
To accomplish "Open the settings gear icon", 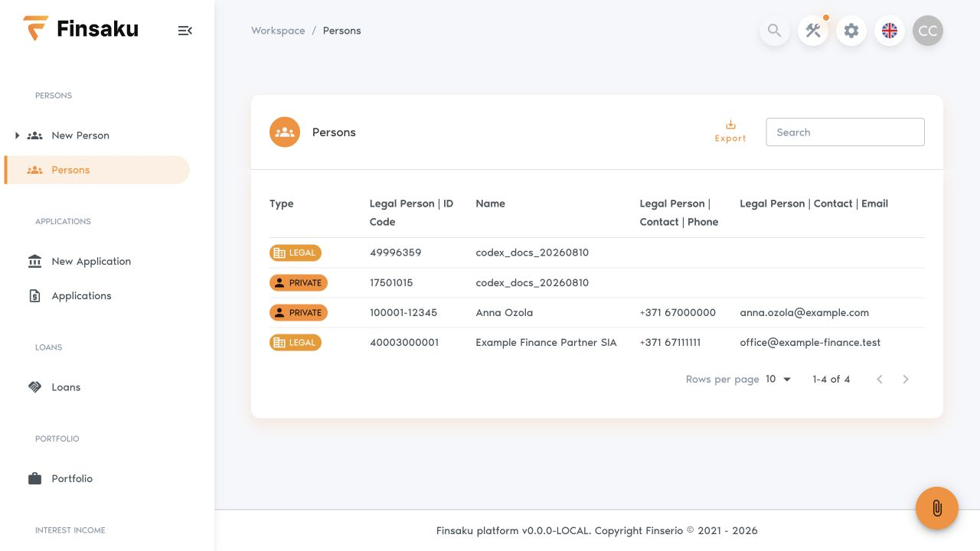I will [x=851, y=31].
